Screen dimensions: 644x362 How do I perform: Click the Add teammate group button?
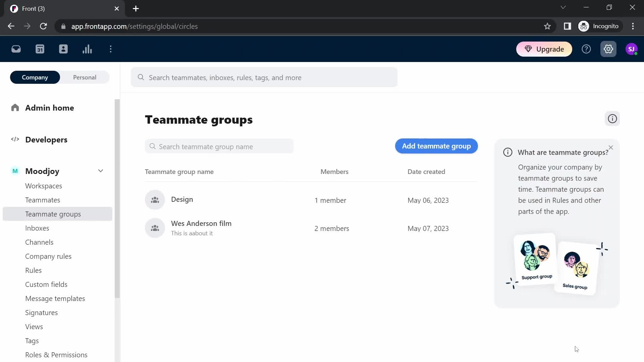(x=436, y=146)
